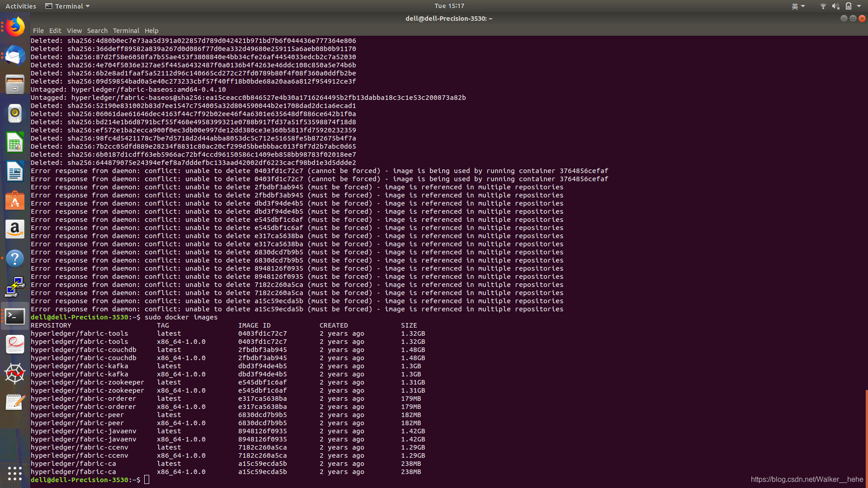868x488 pixels.
Task: Click the window title dell@dell-Precision-3530
Action: coord(449,19)
